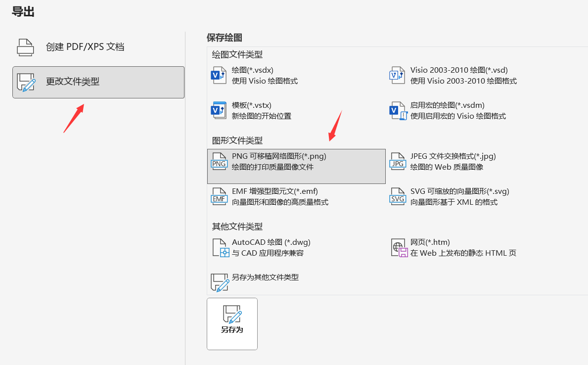
Task: Select Visio 2003-2010 绘图(*.vsd) label
Action: tap(459, 70)
